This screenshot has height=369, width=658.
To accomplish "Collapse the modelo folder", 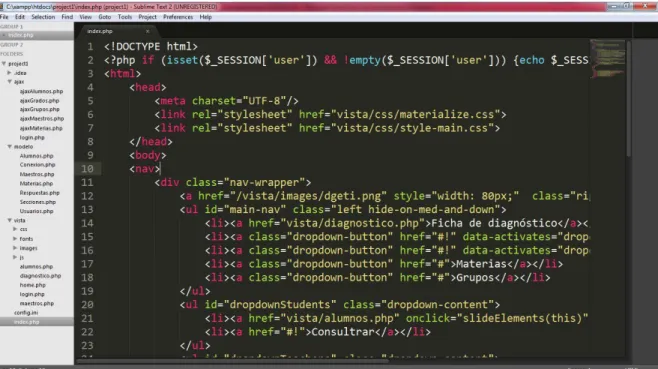I will point(9,147).
